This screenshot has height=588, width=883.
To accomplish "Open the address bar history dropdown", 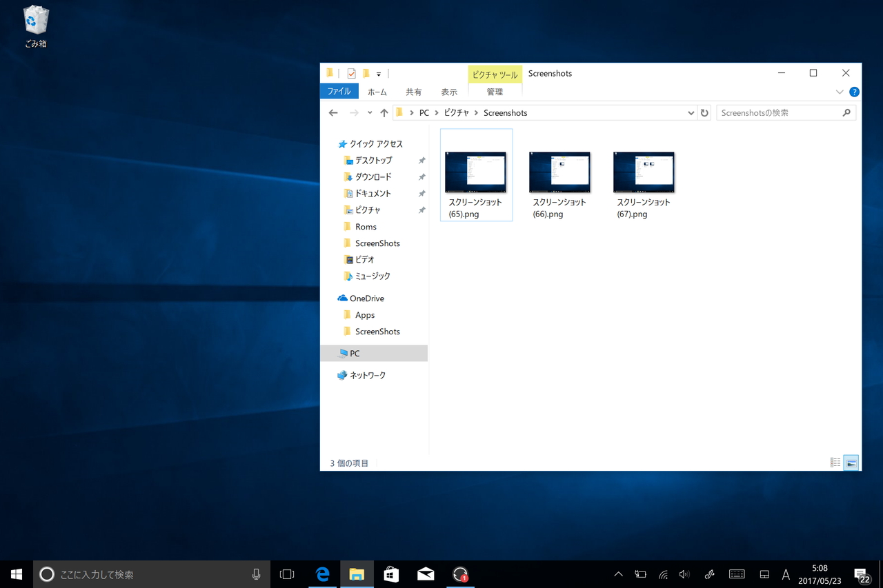I will [x=691, y=112].
